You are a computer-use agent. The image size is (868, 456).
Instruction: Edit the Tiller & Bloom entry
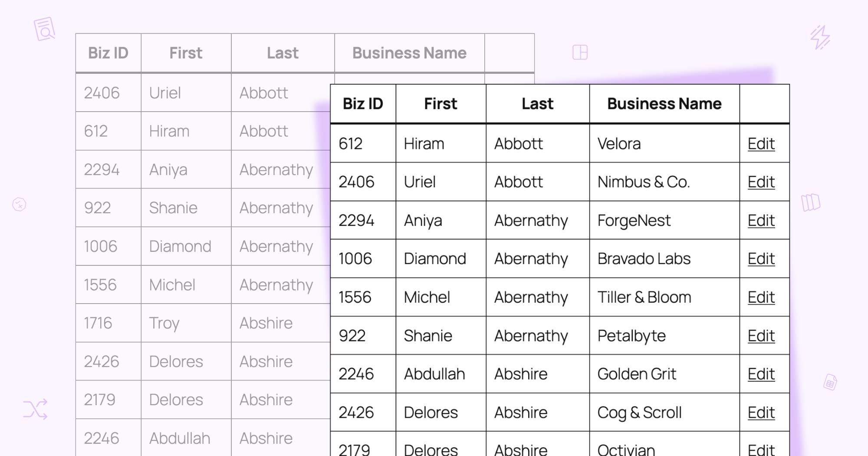(761, 297)
